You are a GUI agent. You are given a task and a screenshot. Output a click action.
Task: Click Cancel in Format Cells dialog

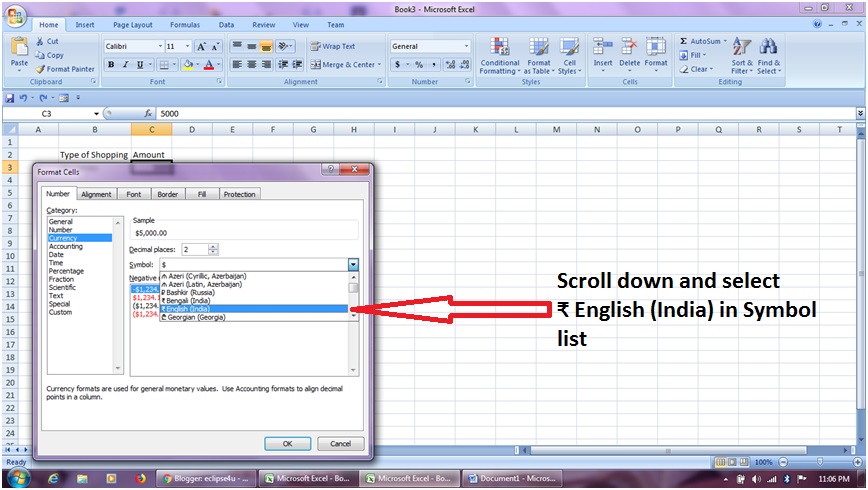point(340,443)
